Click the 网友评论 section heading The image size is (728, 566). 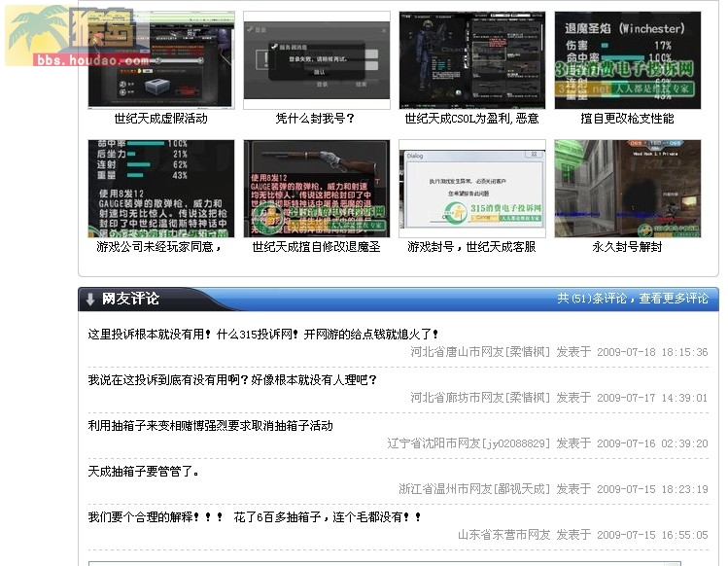coord(130,299)
